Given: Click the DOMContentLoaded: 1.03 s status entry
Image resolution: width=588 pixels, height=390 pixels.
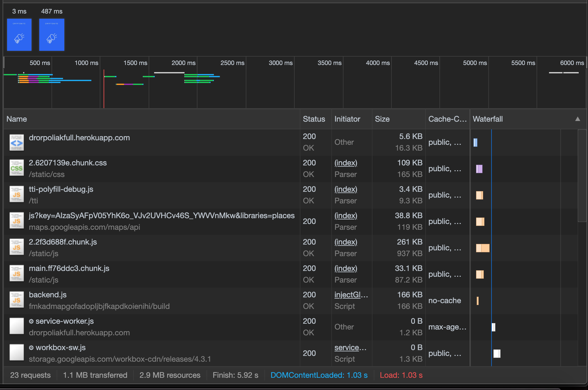Looking at the screenshot, I should click(319, 375).
